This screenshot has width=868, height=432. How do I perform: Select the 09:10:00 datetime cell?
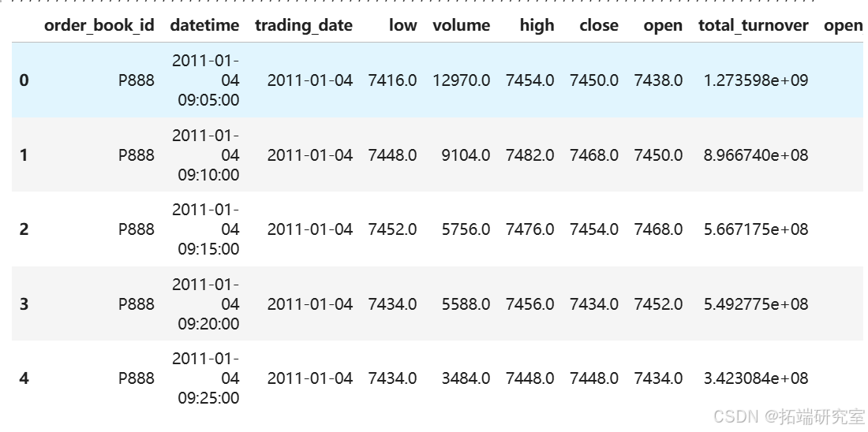[207, 155]
